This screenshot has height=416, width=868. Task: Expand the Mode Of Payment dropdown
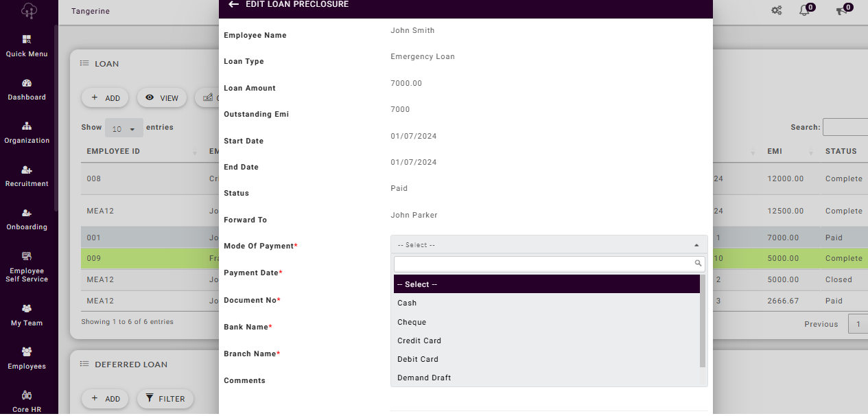548,245
